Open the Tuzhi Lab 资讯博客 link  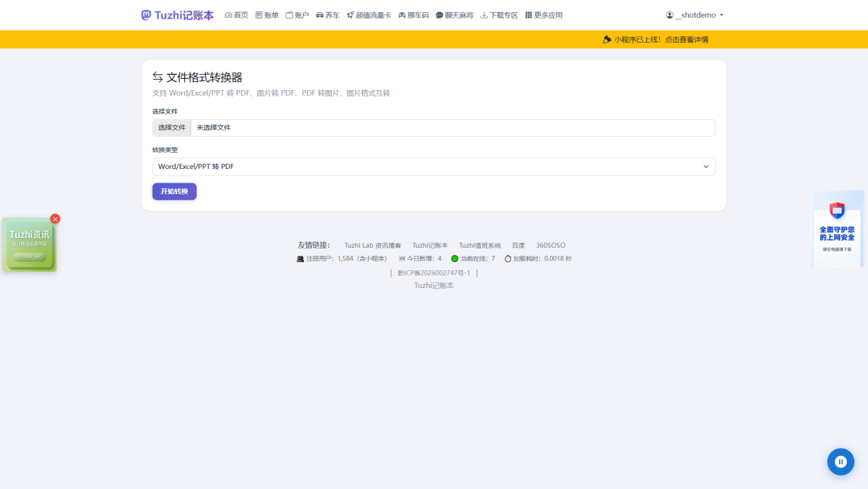click(373, 245)
